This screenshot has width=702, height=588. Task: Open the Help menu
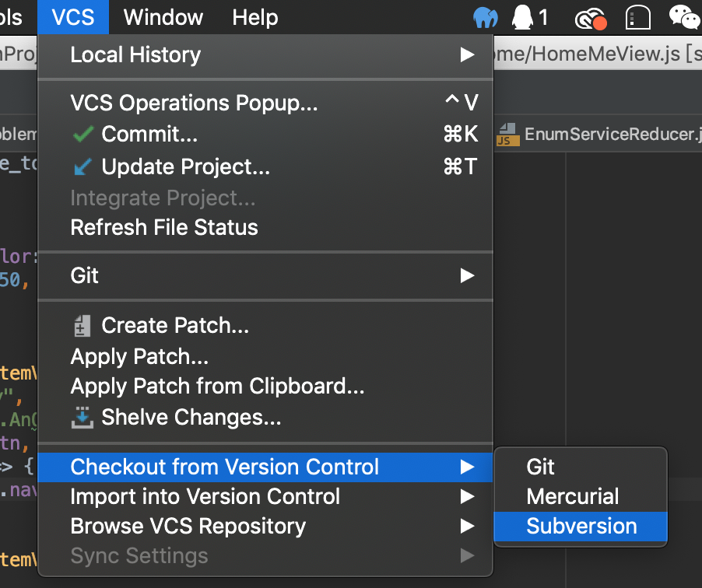254,17
